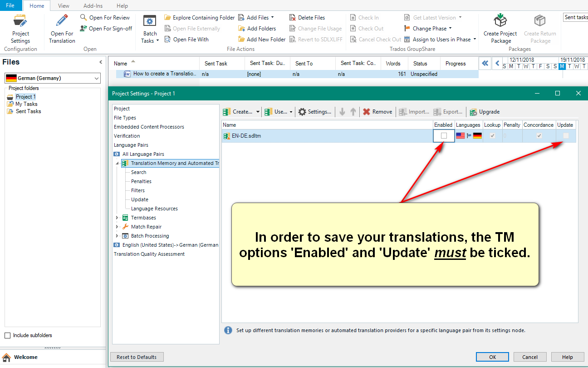The width and height of the screenshot is (588, 368).
Task: Click Remove translation memory
Action: pos(377,112)
